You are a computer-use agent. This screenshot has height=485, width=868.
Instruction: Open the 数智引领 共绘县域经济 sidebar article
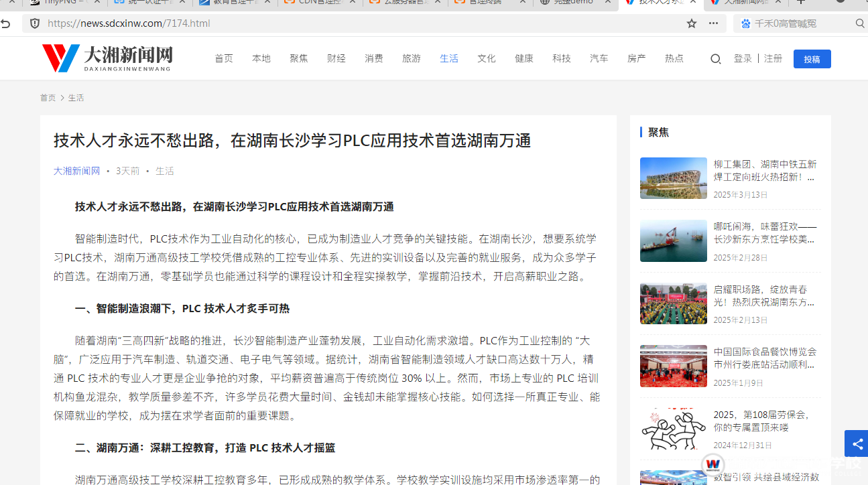point(766,477)
